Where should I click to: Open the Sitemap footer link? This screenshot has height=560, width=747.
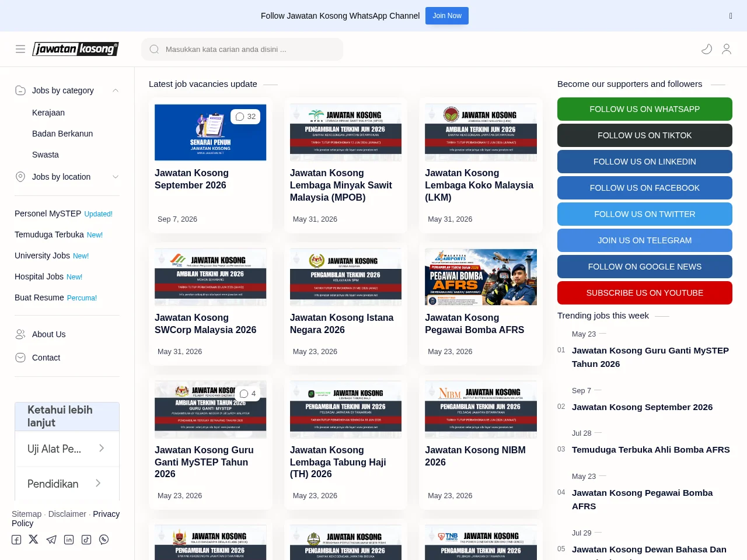click(x=27, y=514)
